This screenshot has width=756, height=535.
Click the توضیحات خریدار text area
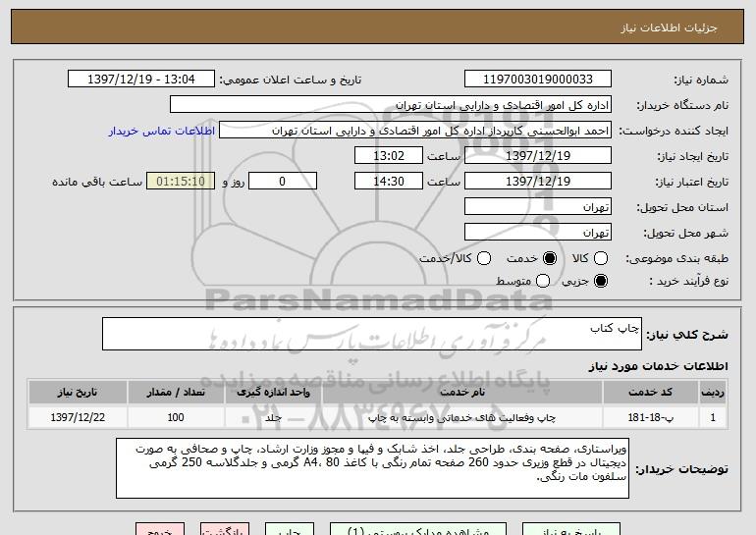[x=372, y=468]
